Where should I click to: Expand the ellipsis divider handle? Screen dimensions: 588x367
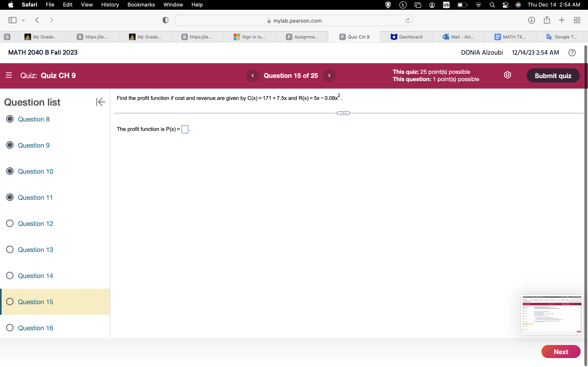point(343,113)
